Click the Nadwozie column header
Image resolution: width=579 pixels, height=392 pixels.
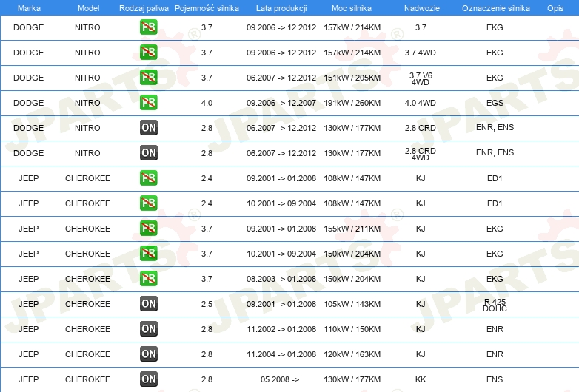(422, 8)
